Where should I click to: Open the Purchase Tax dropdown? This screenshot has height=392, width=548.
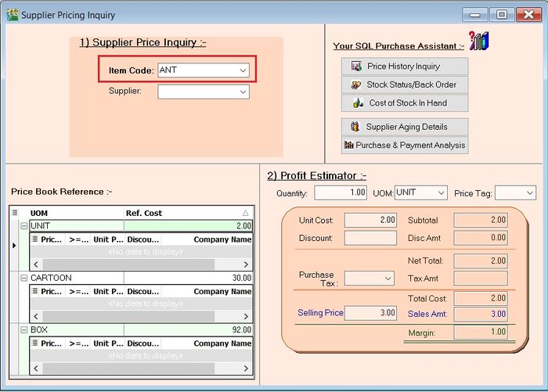point(388,278)
